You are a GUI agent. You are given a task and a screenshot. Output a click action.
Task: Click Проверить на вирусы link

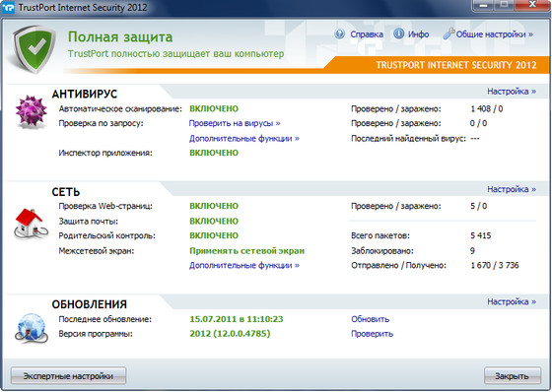(x=235, y=123)
